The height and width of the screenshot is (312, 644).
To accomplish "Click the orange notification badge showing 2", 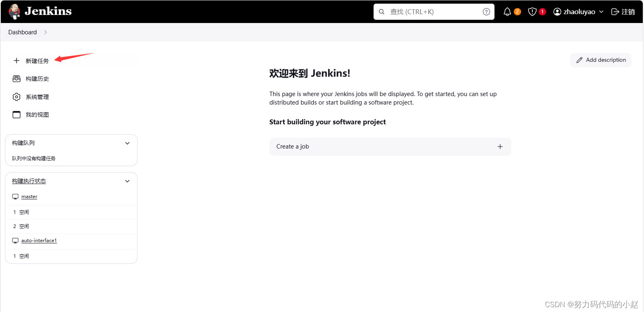I will [517, 12].
